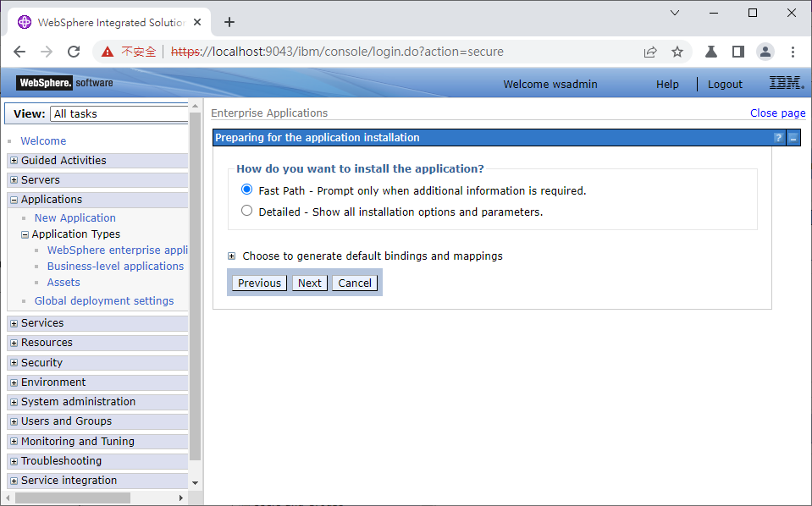Screen dimensions: 812x506
Task: Open a new browser tab
Action: point(229,22)
